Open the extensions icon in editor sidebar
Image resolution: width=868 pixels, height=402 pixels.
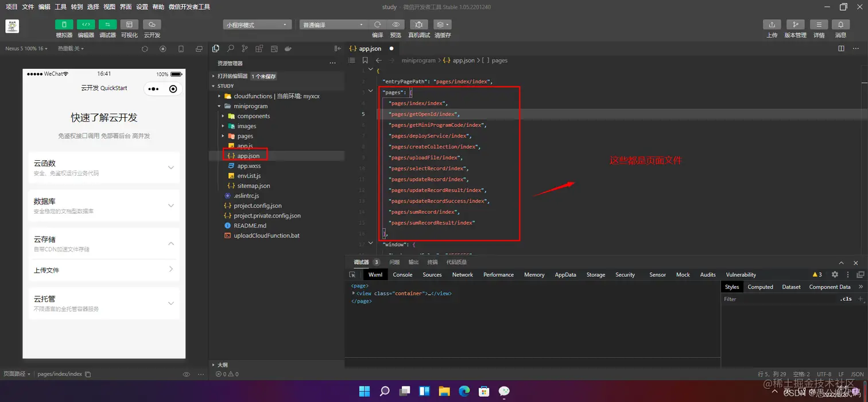coord(259,49)
